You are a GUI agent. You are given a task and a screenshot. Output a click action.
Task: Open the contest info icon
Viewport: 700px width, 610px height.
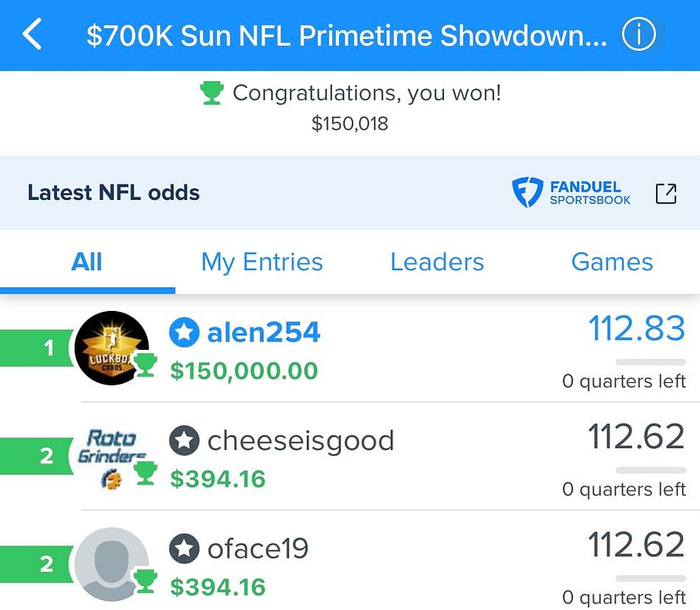(639, 34)
